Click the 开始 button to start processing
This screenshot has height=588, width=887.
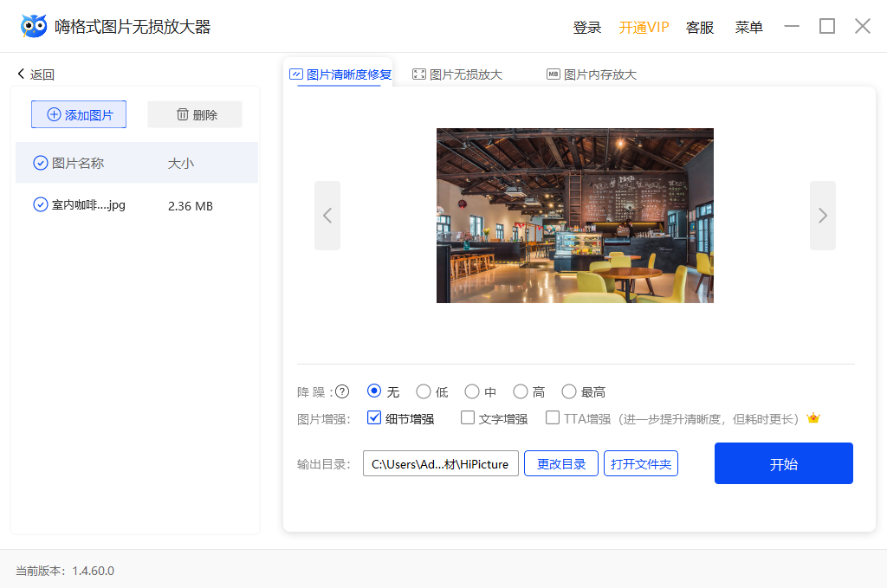click(x=783, y=463)
